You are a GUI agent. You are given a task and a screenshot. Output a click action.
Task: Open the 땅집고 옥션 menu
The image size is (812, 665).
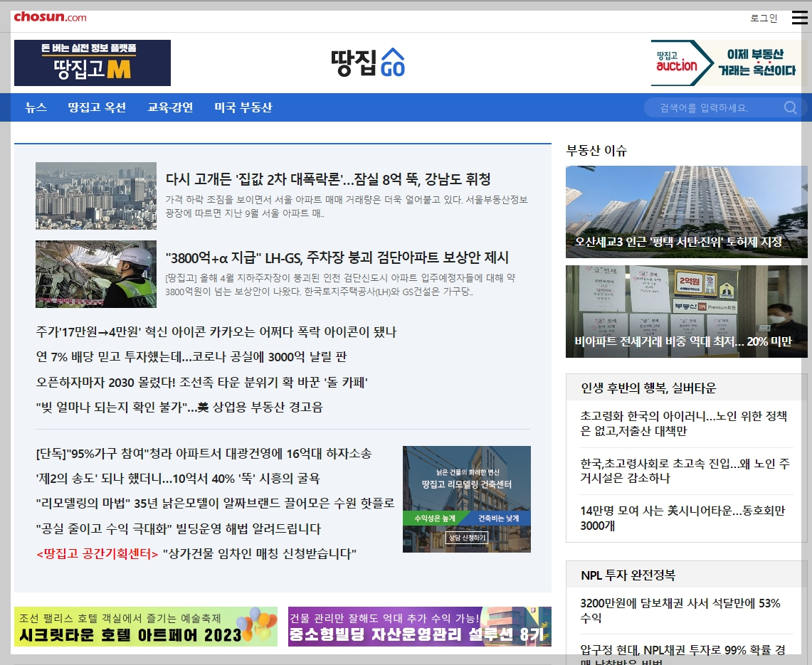(x=97, y=107)
